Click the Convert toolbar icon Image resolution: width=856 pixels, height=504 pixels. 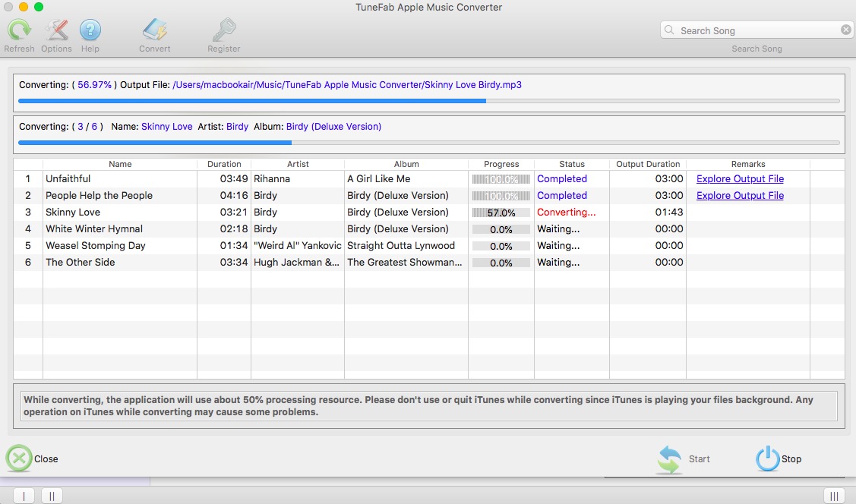coord(154,30)
